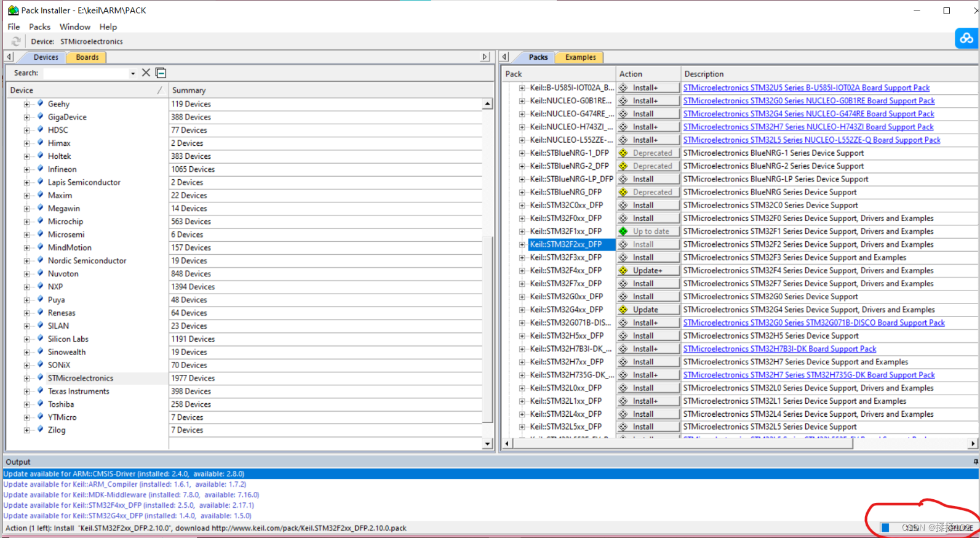The width and height of the screenshot is (980, 538).
Task: Install the Keil::STM32F7xx_DFP pack
Action: (x=648, y=284)
